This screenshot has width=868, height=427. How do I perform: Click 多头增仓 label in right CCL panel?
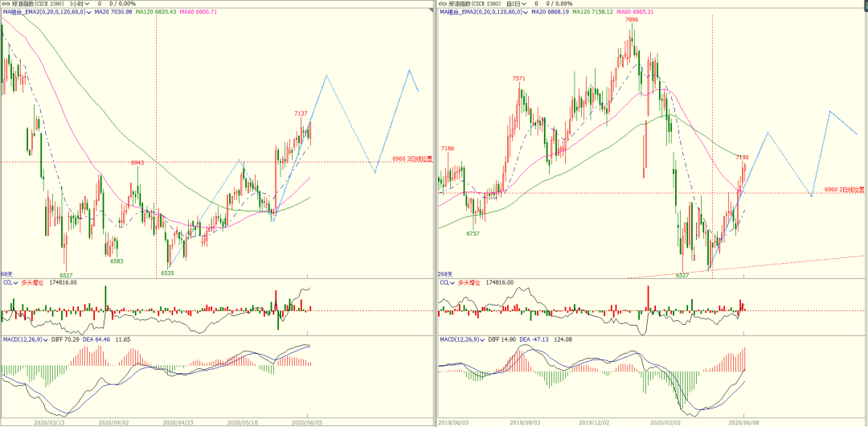[x=469, y=282]
